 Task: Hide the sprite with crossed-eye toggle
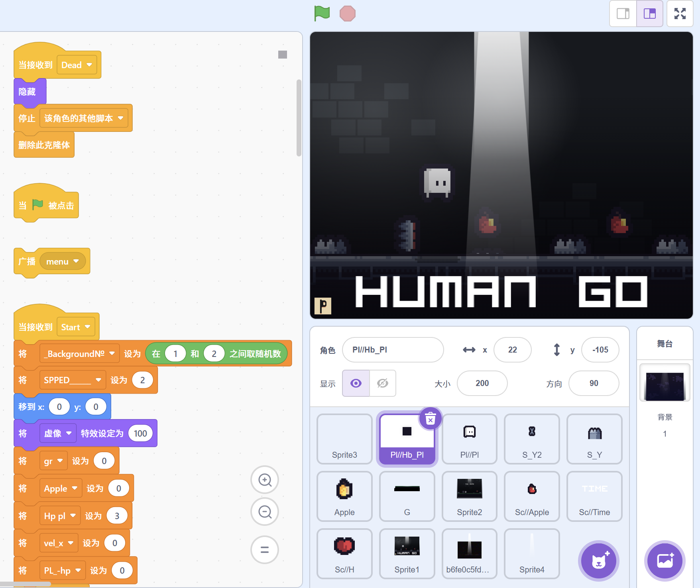(x=382, y=383)
